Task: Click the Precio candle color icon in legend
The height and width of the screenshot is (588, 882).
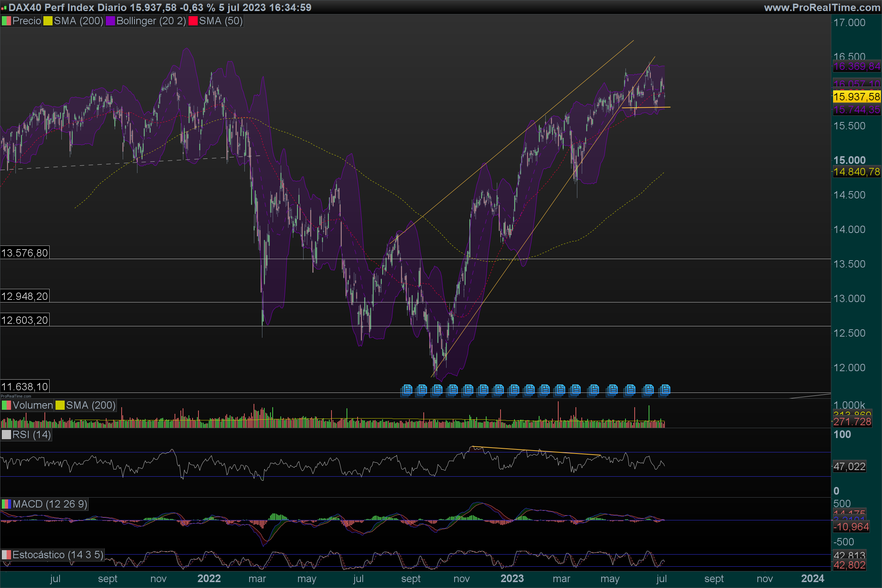Action: 6,21
